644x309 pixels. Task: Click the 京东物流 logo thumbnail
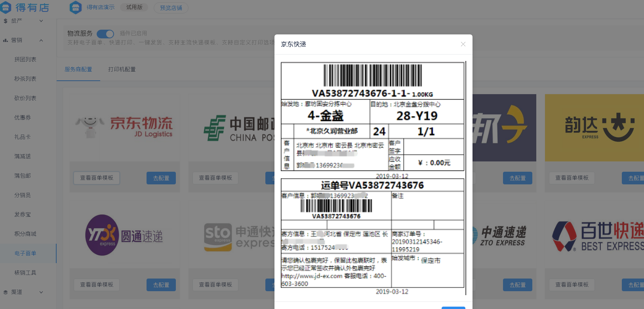pos(125,127)
